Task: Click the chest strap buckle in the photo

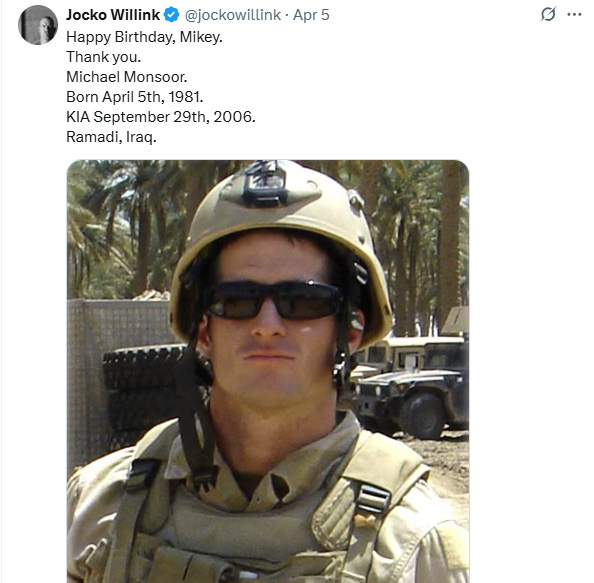Action: (373, 499)
